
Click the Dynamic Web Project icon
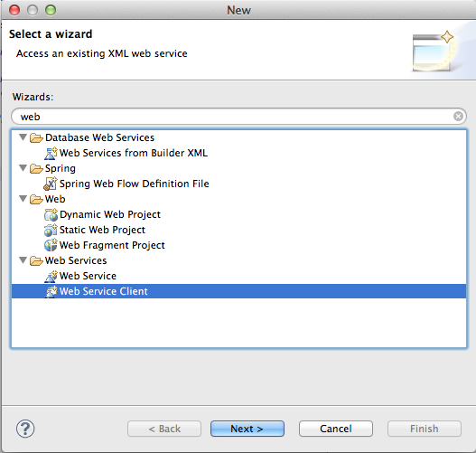tap(51, 214)
